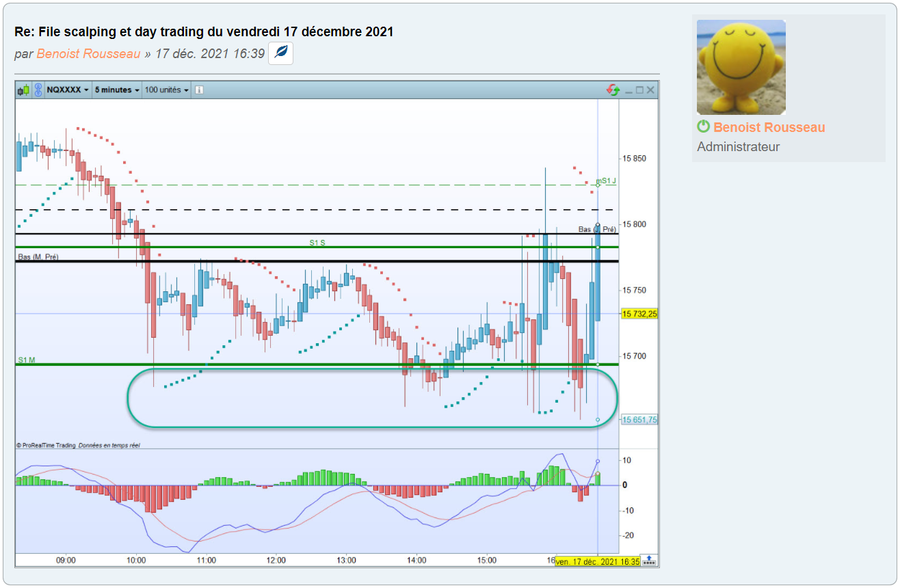Click the post timestamp 17 déc. 2021 16:39
This screenshot has width=900, height=588.
[x=210, y=53]
